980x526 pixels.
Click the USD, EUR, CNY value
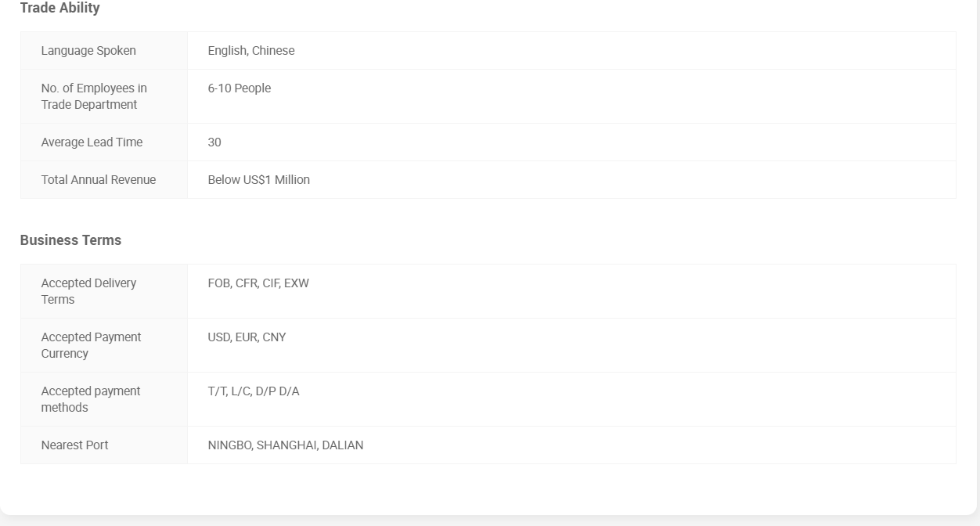coord(247,337)
